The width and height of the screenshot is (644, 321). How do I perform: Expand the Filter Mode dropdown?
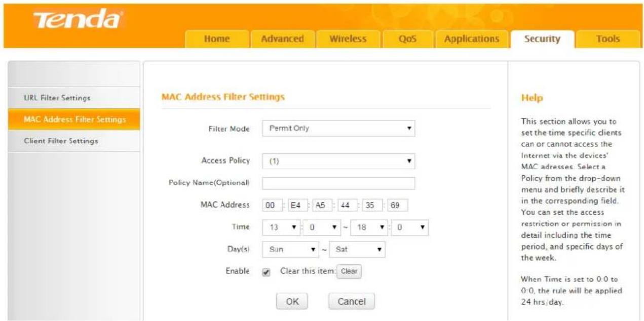point(338,129)
